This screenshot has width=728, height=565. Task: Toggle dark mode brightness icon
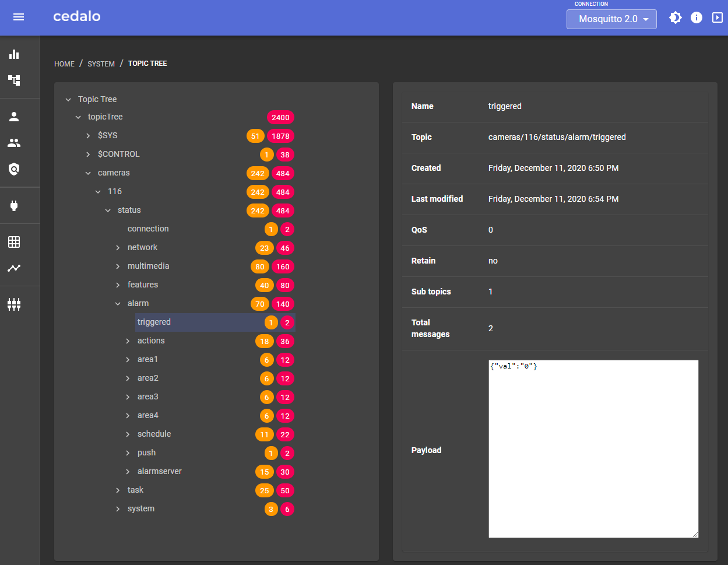[x=675, y=17]
